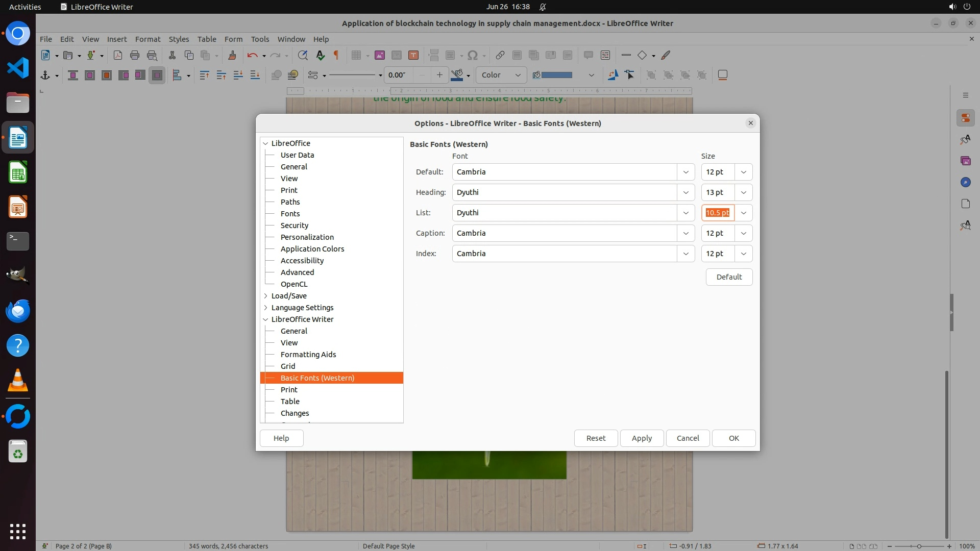Collapse the LibreOffice Writer tree node
Image resolution: width=980 pixels, height=551 pixels.
tap(265, 319)
